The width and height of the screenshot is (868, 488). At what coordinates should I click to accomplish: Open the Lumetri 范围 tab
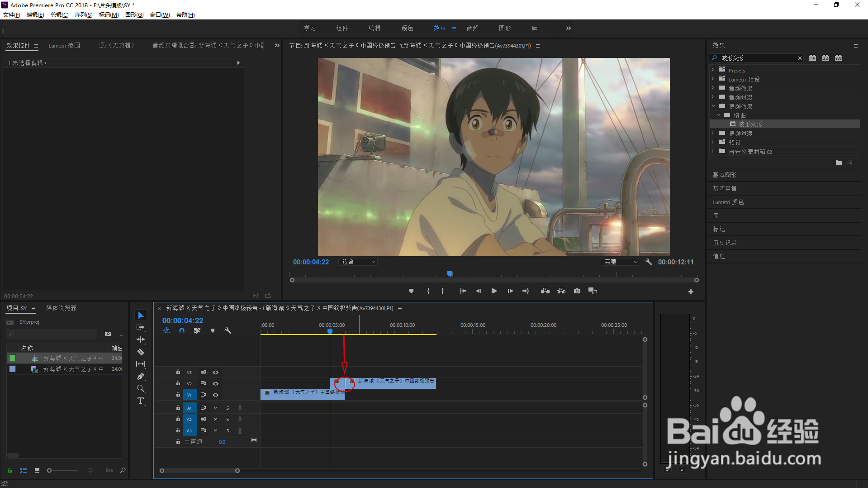pyautogui.click(x=64, y=45)
